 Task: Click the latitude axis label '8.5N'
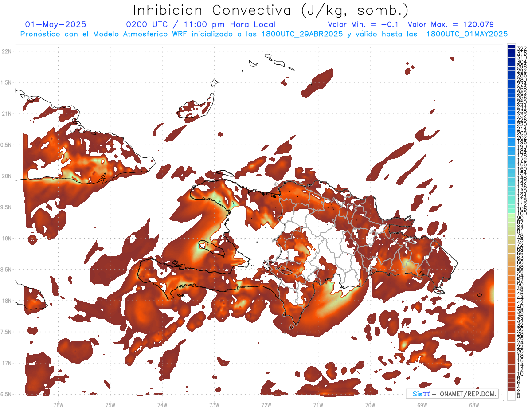point(7,270)
